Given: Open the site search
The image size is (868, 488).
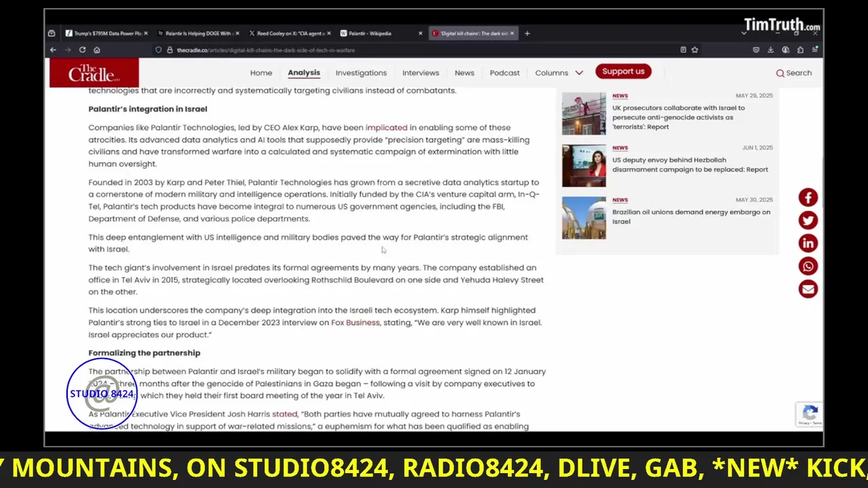Looking at the screenshot, I should tap(793, 73).
